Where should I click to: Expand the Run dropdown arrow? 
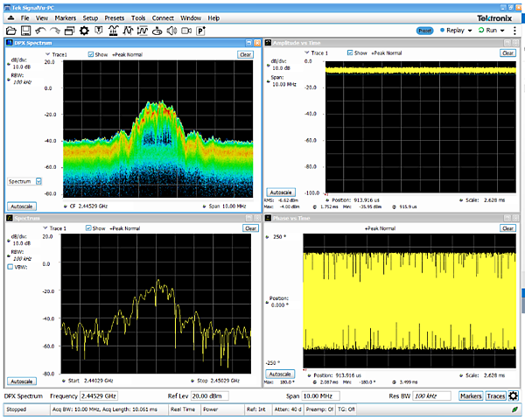click(503, 30)
